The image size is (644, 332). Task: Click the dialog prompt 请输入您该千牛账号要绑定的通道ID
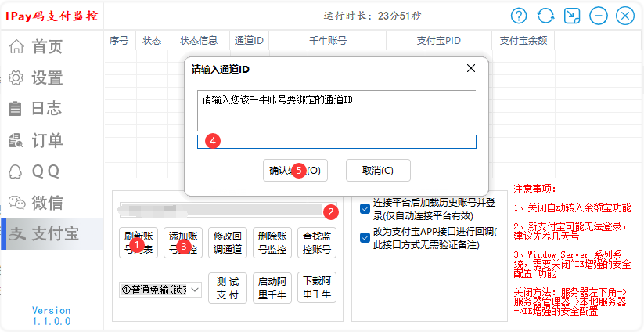point(277,99)
